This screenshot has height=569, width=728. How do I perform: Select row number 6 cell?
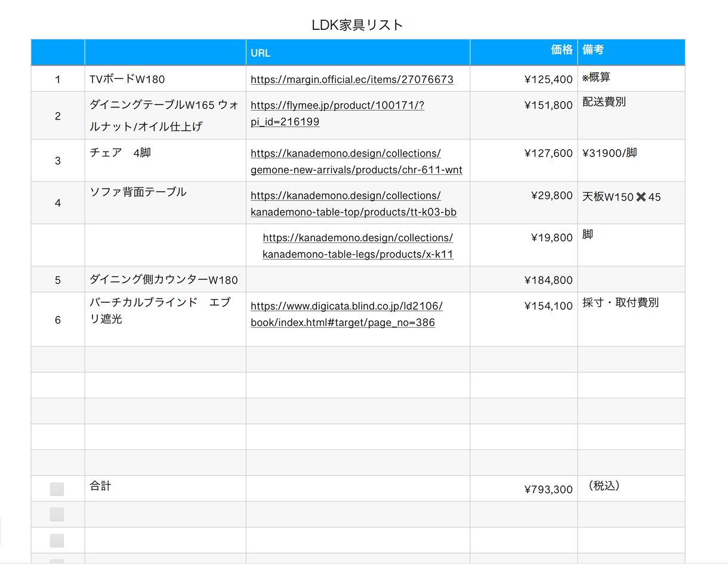[x=58, y=319]
